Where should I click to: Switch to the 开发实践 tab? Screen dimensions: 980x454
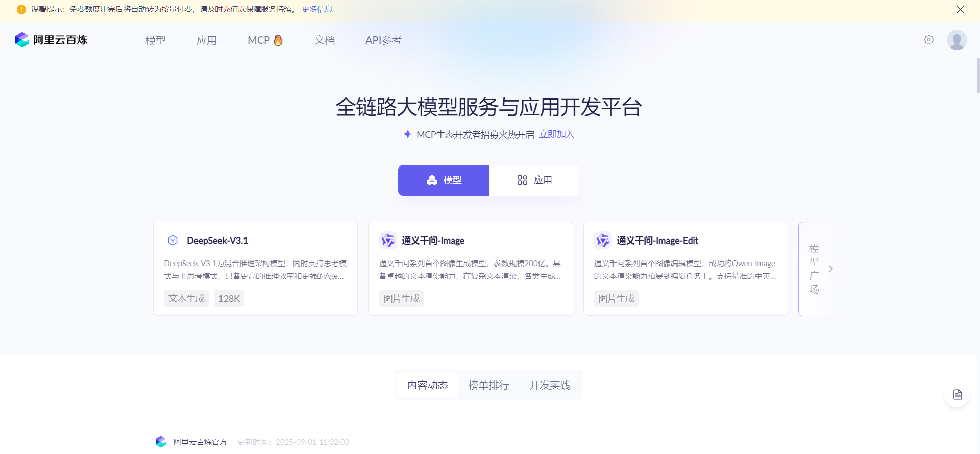[x=550, y=385]
